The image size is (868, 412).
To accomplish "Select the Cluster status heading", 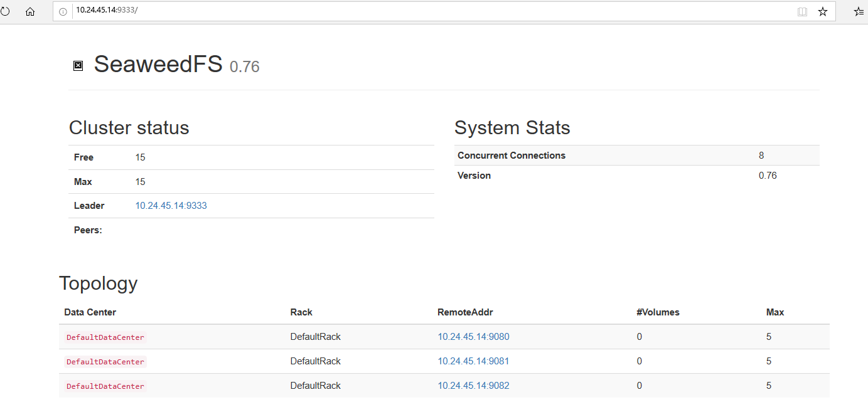I will (x=129, y=128).
